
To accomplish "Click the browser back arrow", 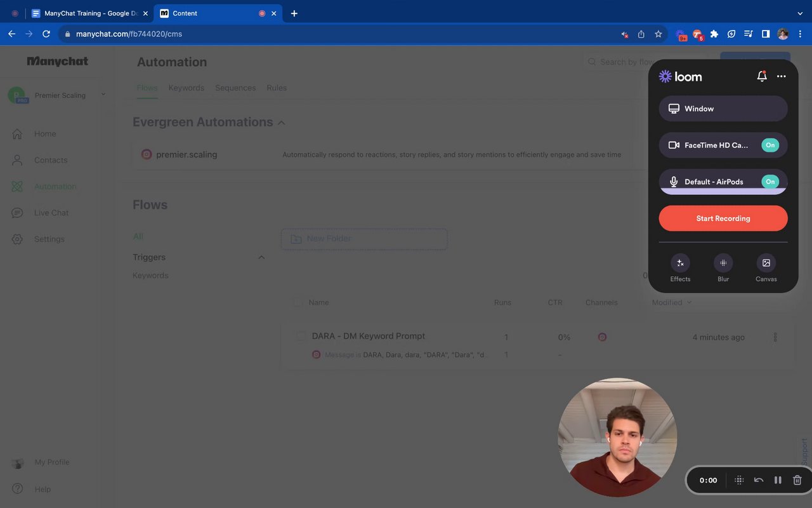I will point(11,34).
